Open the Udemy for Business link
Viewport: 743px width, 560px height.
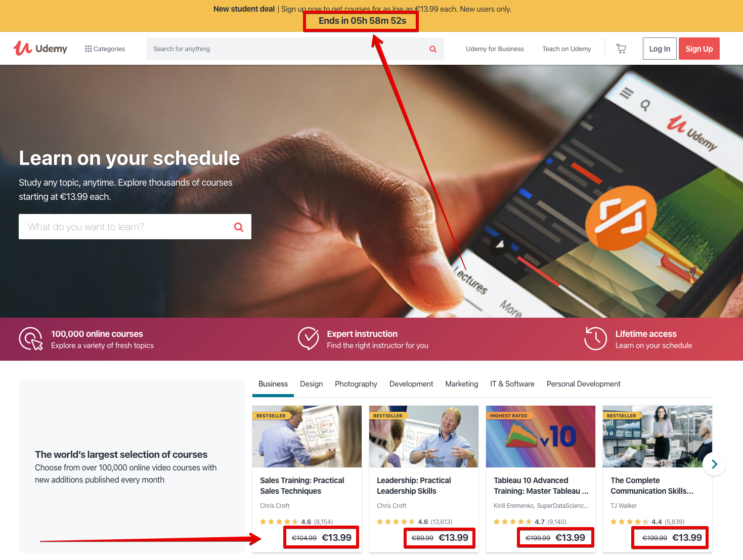tap(495, 49)
